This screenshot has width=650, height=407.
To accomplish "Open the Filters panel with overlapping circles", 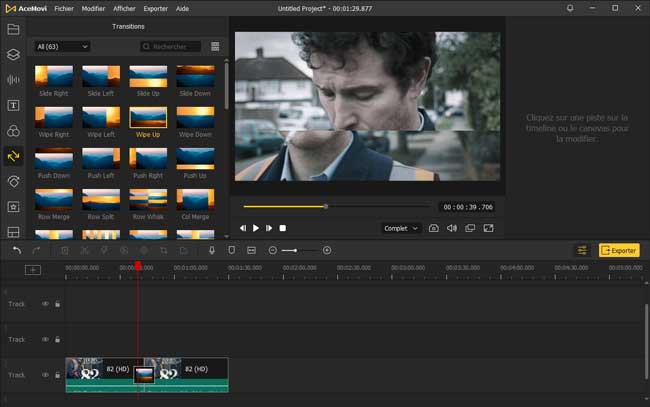I will click(x=13, y=131).
